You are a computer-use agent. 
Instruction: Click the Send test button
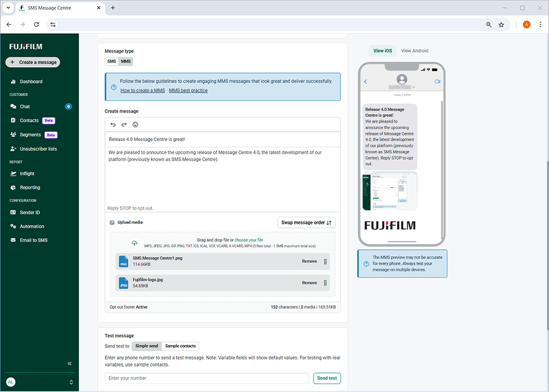pyautogui.click(x=327, y=378)
